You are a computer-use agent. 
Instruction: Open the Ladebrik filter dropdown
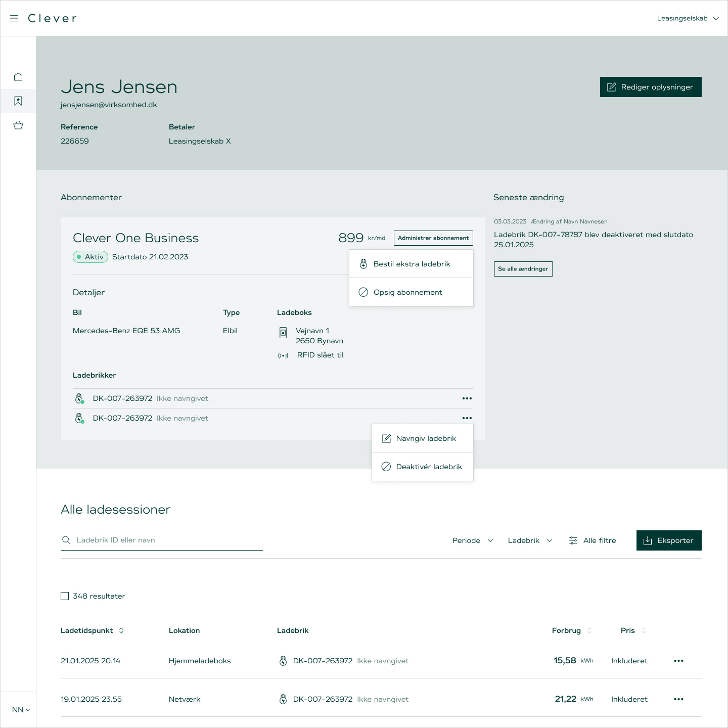(x=530, y=540)
